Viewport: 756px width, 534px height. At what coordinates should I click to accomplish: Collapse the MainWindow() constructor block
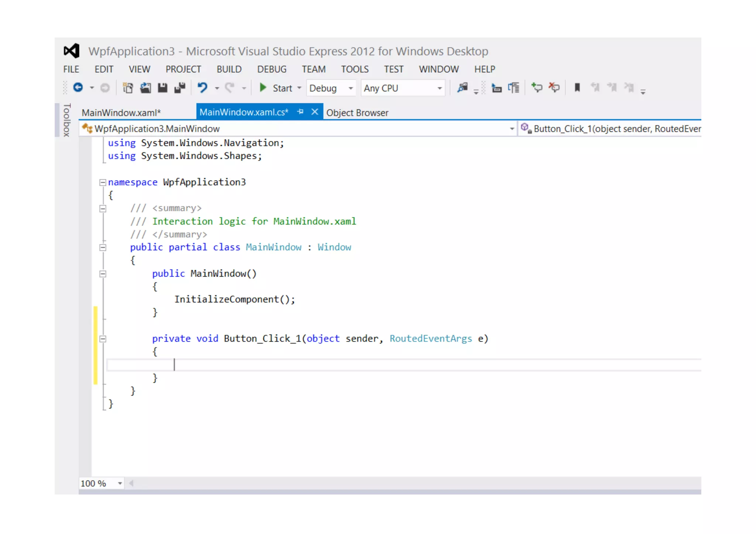coord(103,274)
